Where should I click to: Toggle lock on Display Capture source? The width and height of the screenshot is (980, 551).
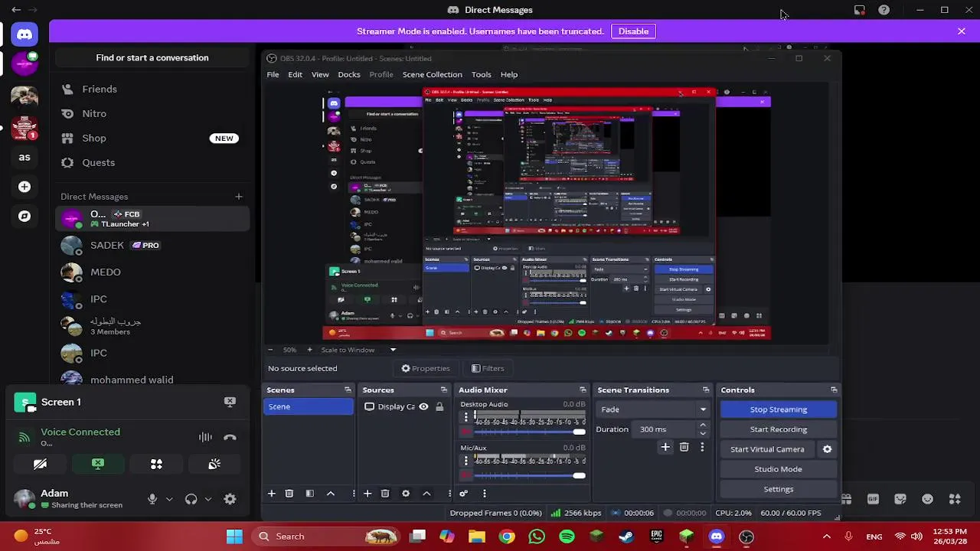point(439,407)
